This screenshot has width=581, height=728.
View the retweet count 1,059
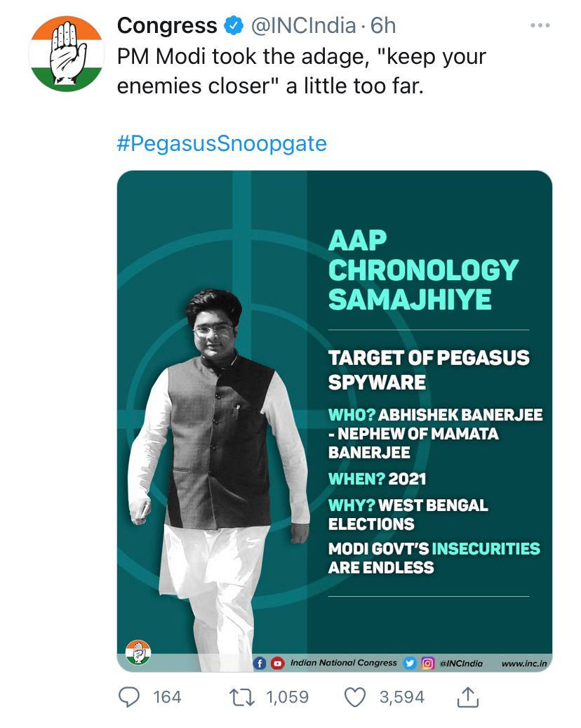tap(287, 697)
